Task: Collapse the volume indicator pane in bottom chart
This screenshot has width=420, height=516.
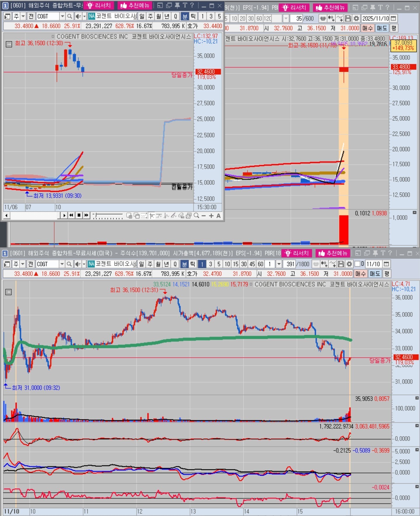Action: (x=417, y=398)
